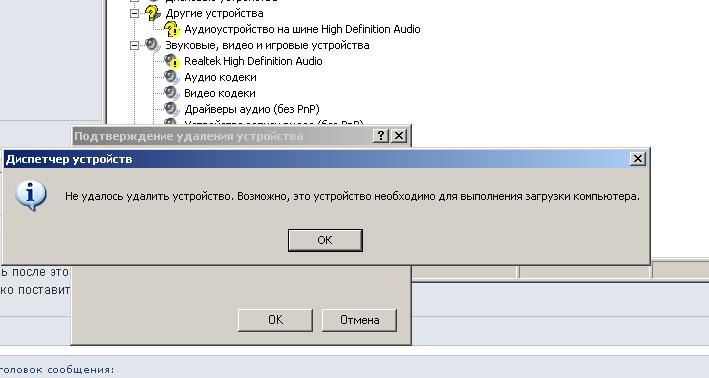Select the Видео кодеки device entry
The width and height of the screenshot is (709, 378).
click(220, 93)
